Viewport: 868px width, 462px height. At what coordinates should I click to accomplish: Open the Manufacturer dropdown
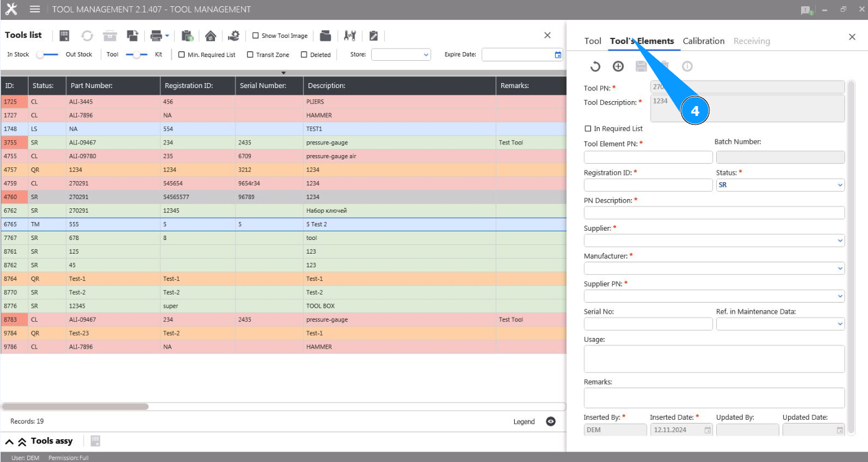click(x=714, y=269)
